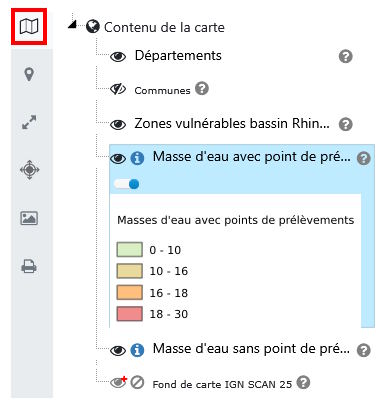Select Fond de carte IGN SCAN 25 layer

click(x=222, y=384)
